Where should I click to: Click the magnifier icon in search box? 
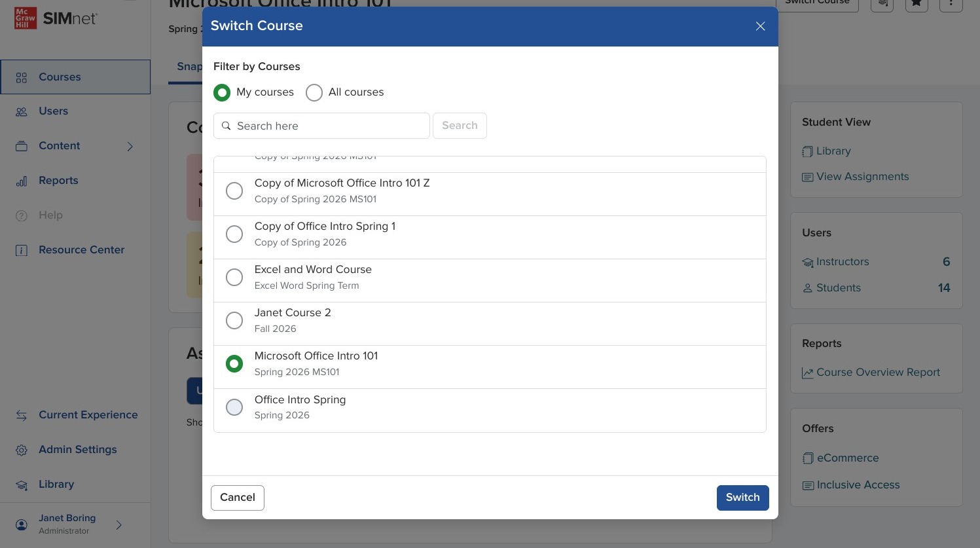(x=227, y=126)
